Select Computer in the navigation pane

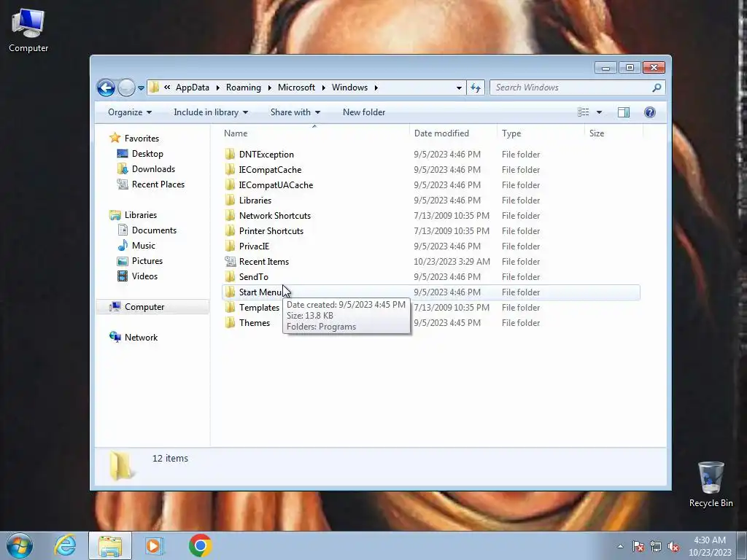[x=152, y=307]
